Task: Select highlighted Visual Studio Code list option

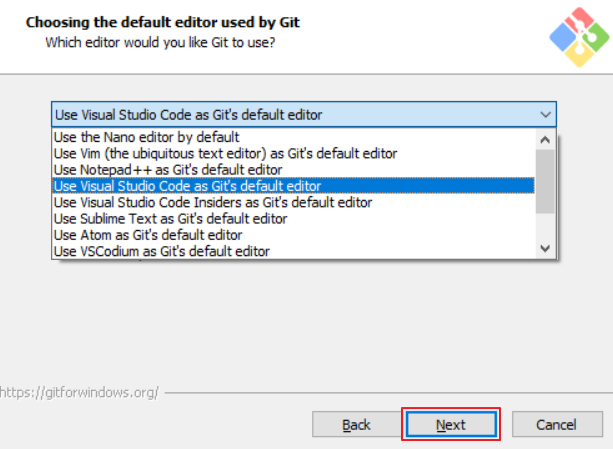Action: [293, 186]
